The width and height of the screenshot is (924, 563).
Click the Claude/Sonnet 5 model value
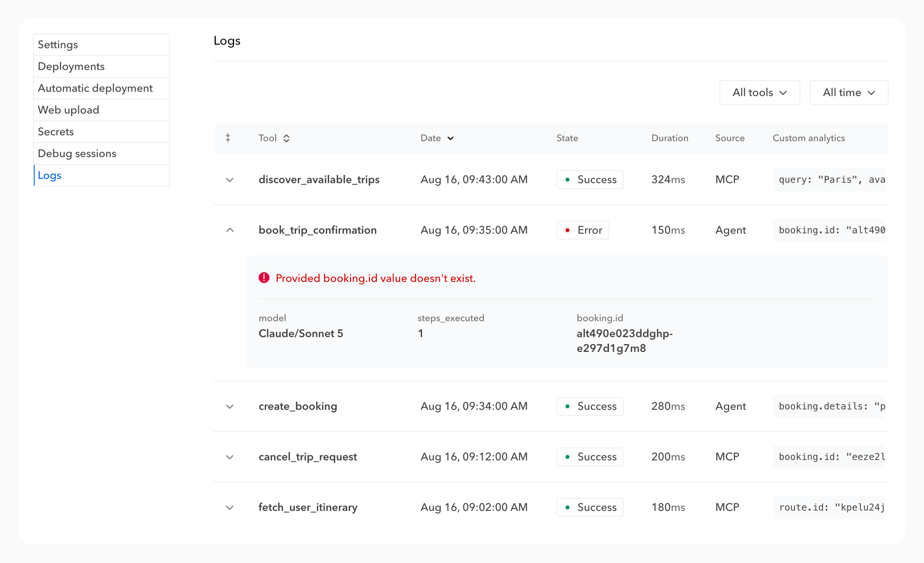(301, 334)
